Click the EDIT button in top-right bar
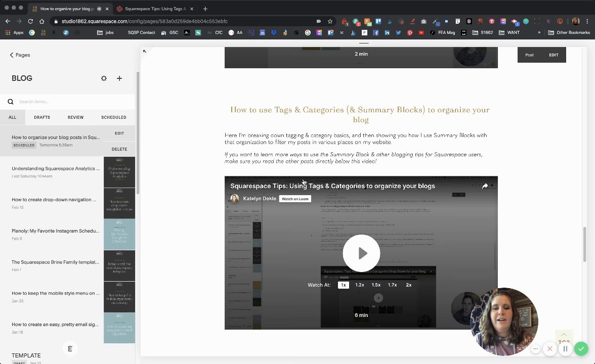595x364 pixels. (x=554, y=55)
